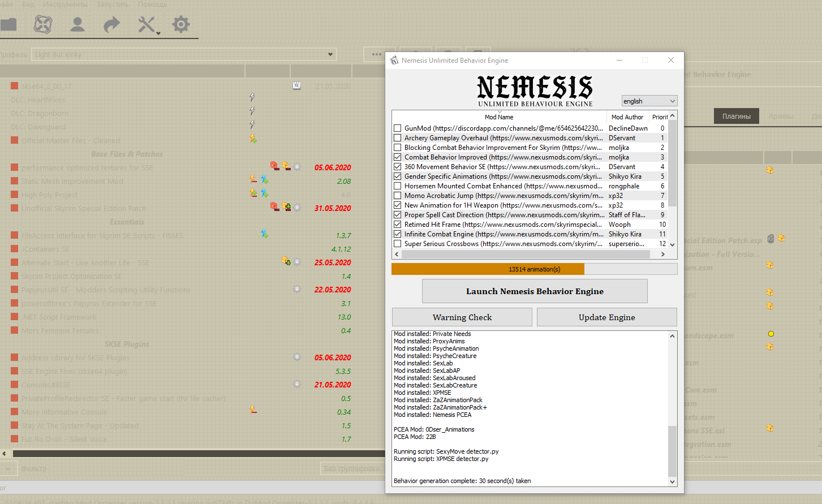822x504 pixels.
Task: Click the orange lightning flag in High Poly Project row
Action: (253, 193)
